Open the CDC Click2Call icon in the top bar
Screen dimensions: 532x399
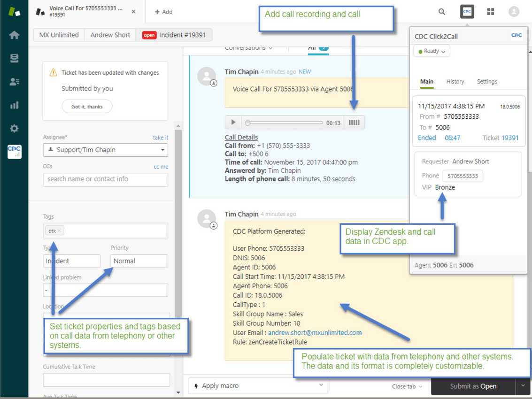(467, 11)
